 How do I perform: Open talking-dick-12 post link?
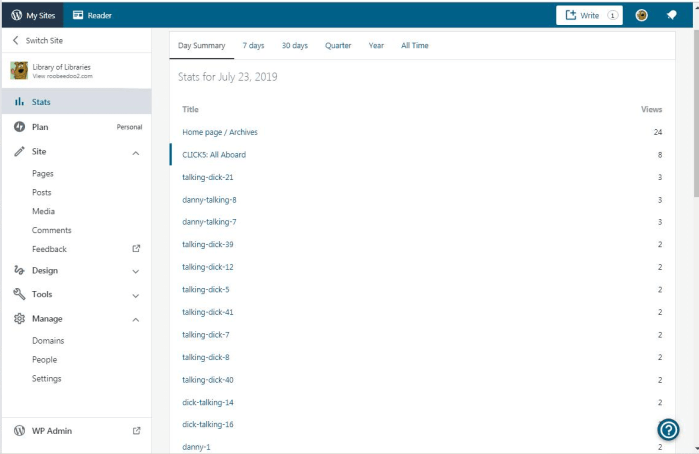(x=208, y=267)
